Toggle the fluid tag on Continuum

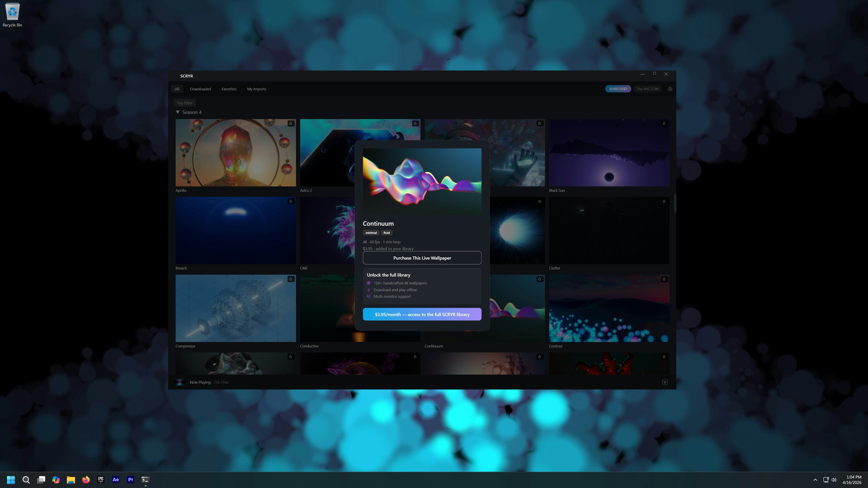pos(387,232)
